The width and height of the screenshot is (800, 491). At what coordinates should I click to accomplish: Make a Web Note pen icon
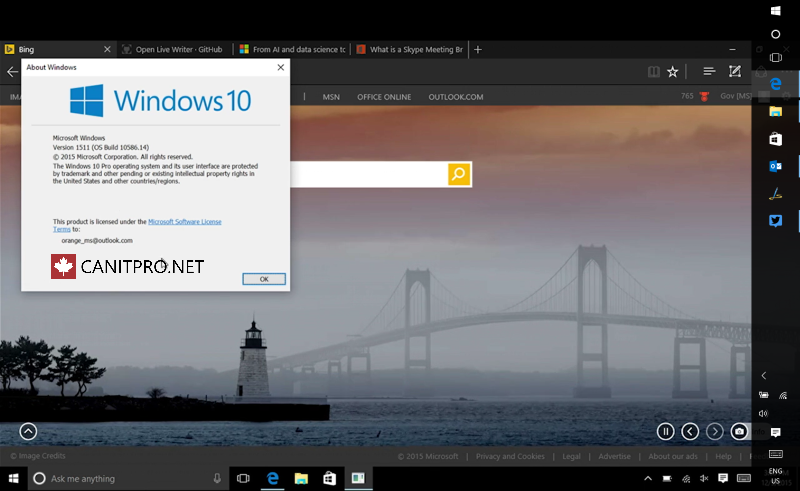735,72
